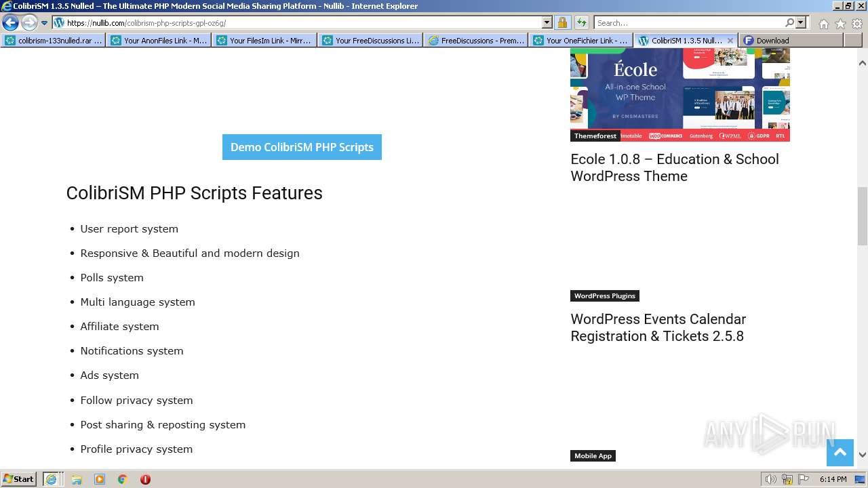This screenshot has width=868, height=488.
Task: Go back with the browser Back arrow
Action: pos(10,22)
